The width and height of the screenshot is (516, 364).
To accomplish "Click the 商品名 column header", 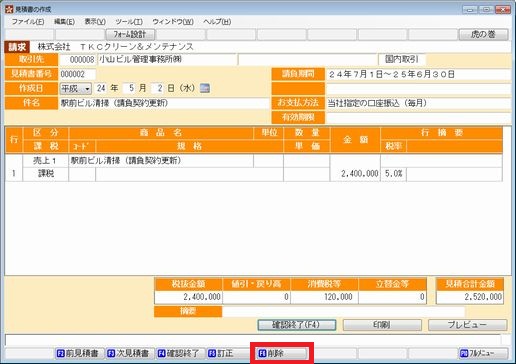I will coord(161,133).
